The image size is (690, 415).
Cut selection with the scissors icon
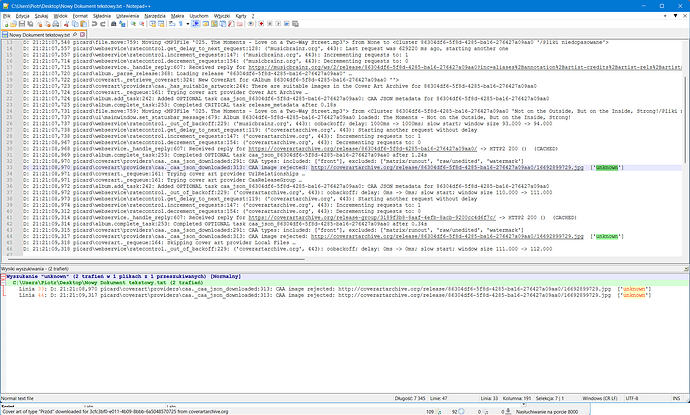[x=66, y=24]
